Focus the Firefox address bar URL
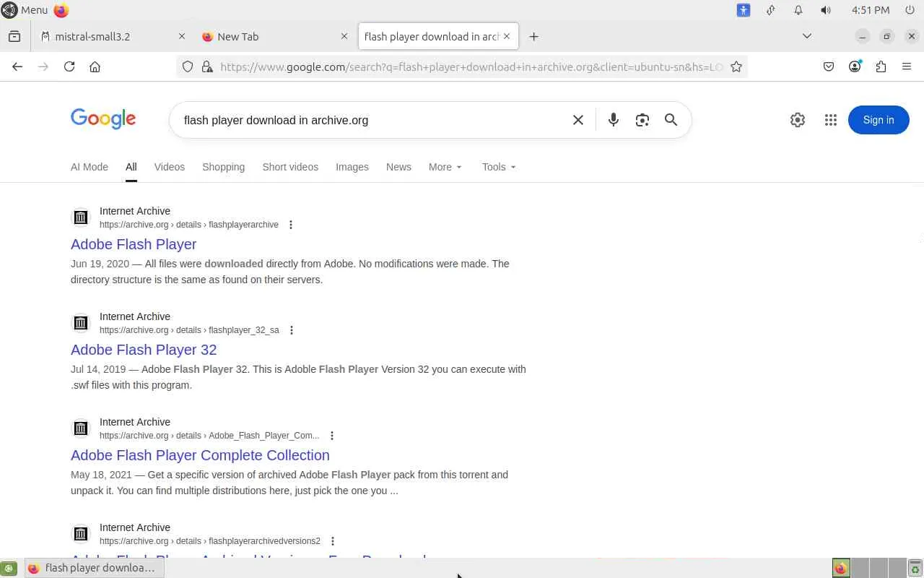The image size is (924, 578). (x=471, y=66)
